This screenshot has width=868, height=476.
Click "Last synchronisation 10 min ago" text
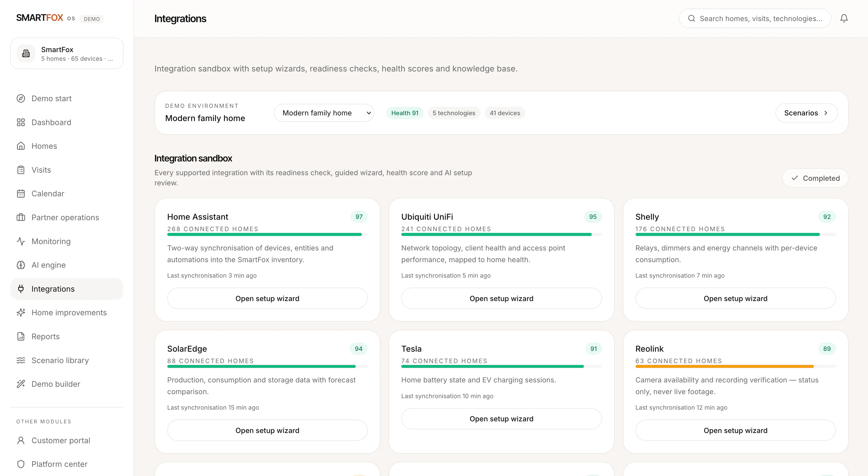click(x=447, y=396)
